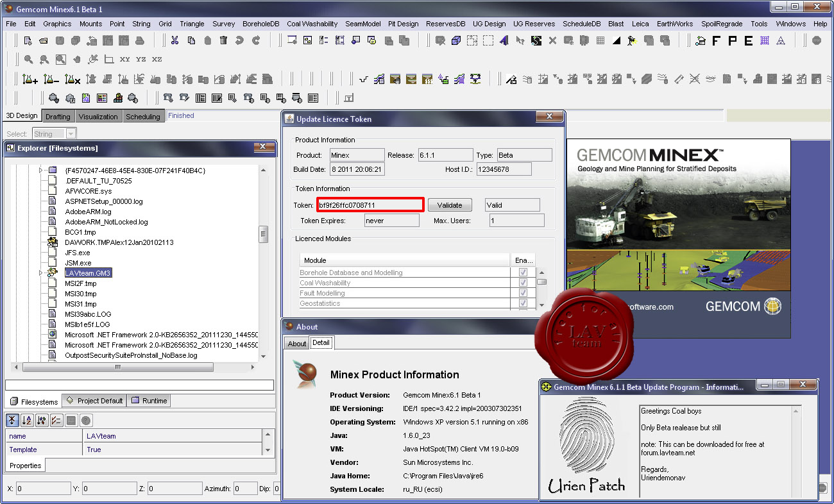The image size is (834, 504).
Task: Open the Select String dropdown arrow
Action: tap(71, 134)
